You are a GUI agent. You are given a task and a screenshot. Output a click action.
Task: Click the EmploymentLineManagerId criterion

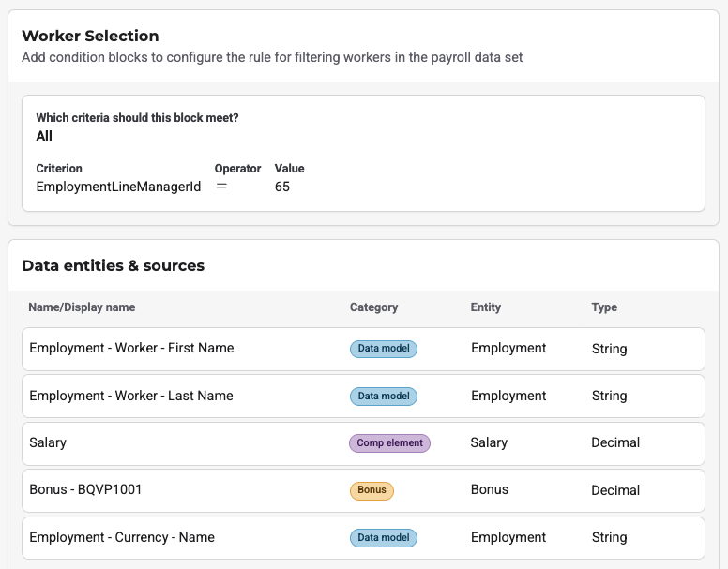(118, 187)
